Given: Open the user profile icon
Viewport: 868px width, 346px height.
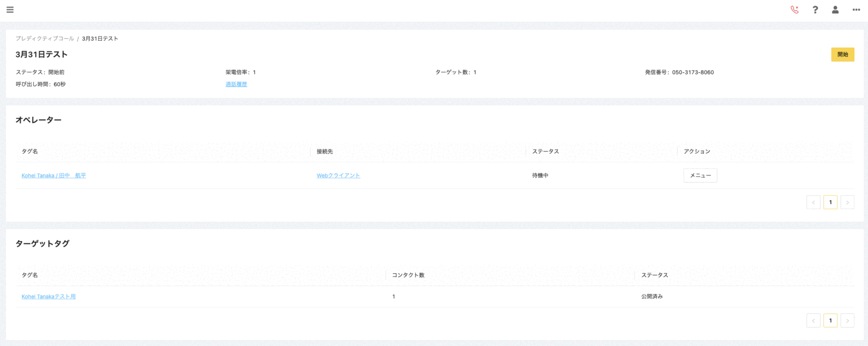Looking at the screenshot, I should click(835, 10).
